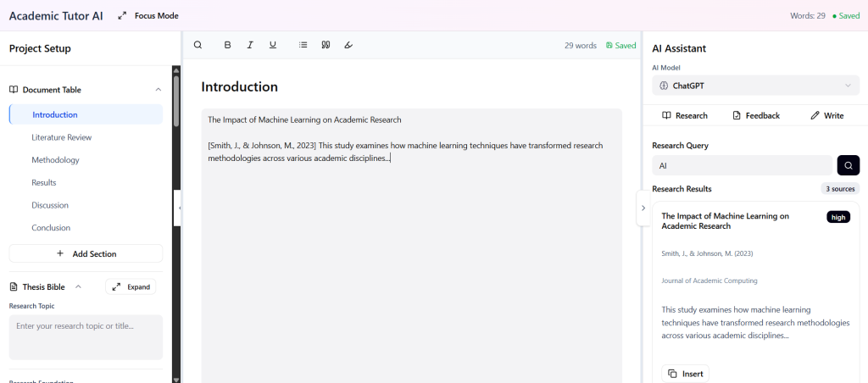Toggle bold formatting
The width and height of the screenshot is (868, 383).
[x=227, y=45]
